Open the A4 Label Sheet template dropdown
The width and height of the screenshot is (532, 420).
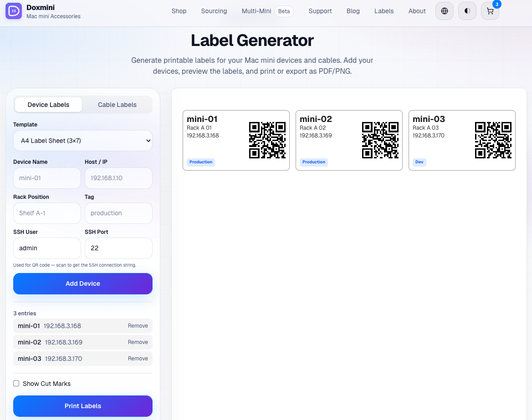pos(82,141)
